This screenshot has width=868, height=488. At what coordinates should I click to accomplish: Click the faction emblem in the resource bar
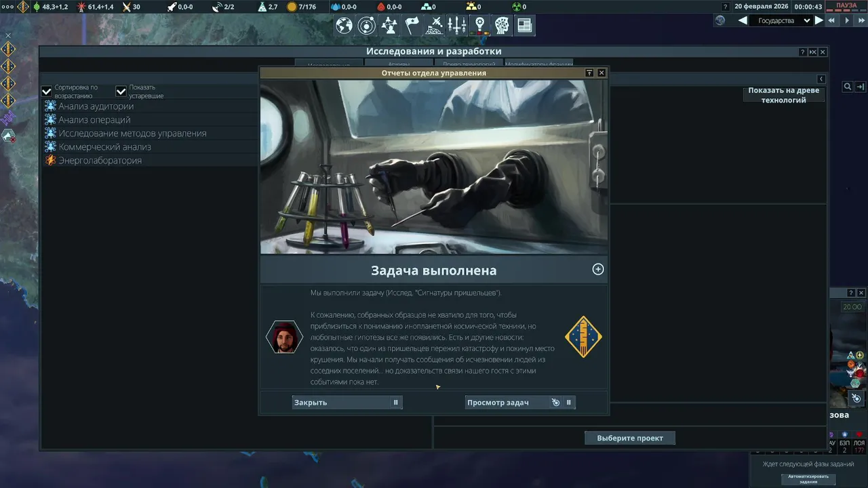point(23,7)
